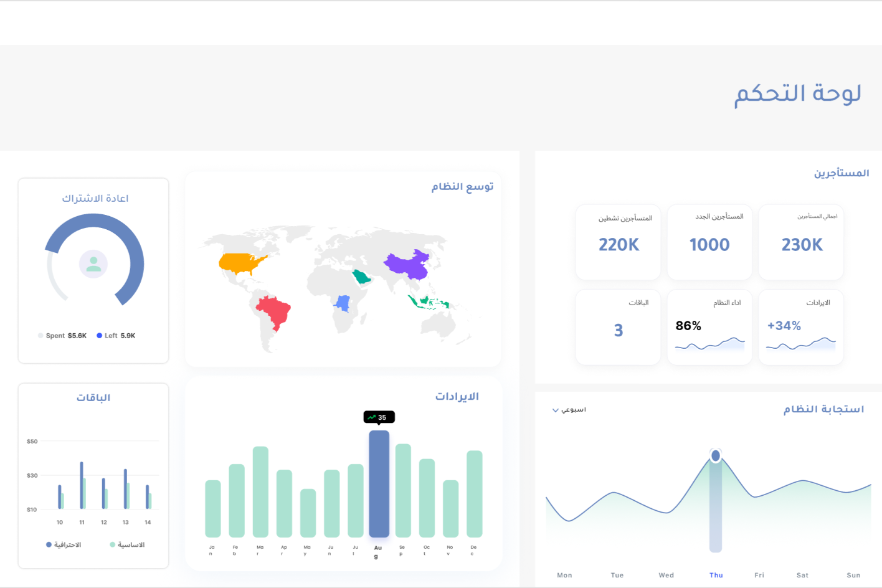882x588 pixels.
Task: Toggle the الاساسية series in the packages legend
Action: pos(127,545)
